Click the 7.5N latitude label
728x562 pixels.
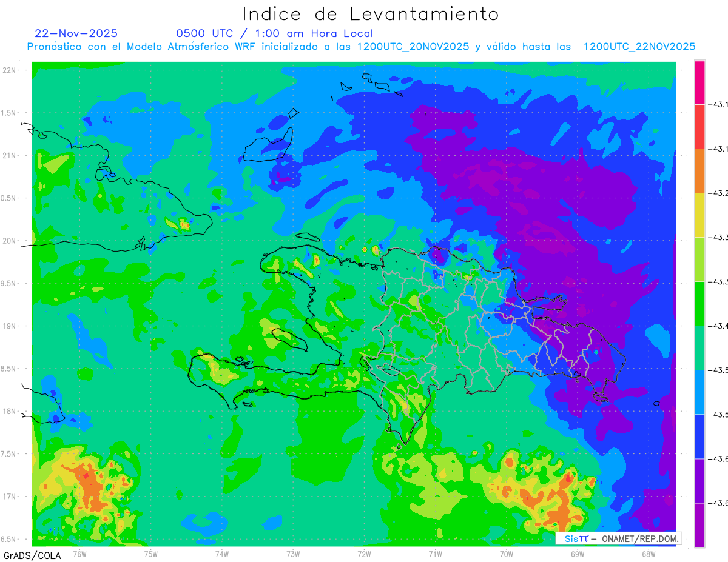tap(9, 454)
